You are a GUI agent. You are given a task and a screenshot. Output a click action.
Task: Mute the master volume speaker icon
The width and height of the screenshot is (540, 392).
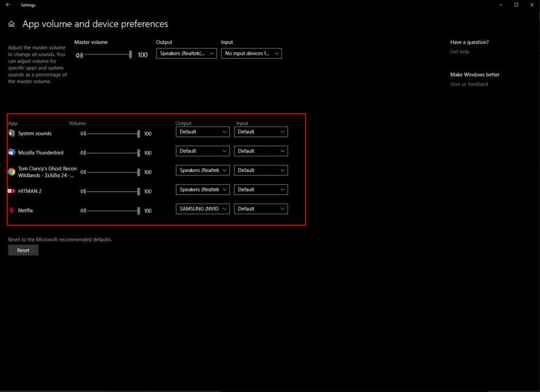click(79, 55)
